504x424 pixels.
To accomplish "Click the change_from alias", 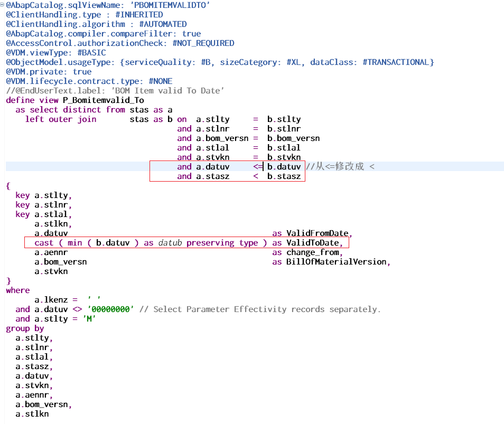I will pyautogui.click(x=312, y=252).
